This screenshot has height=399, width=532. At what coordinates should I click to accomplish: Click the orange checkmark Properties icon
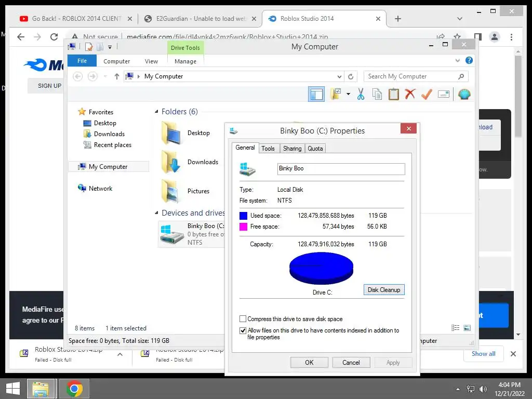pyautogui.click(x=427, y=94)
